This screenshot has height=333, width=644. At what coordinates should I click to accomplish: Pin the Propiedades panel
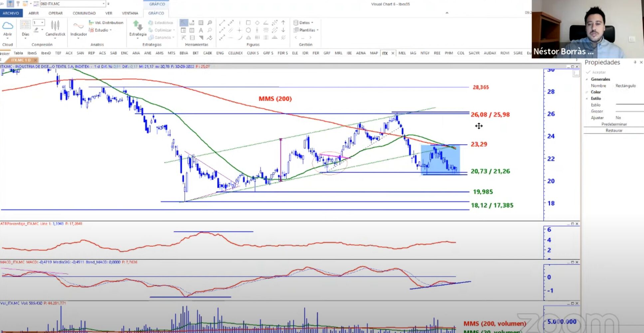pyautogui.click(x=635, y=62)
